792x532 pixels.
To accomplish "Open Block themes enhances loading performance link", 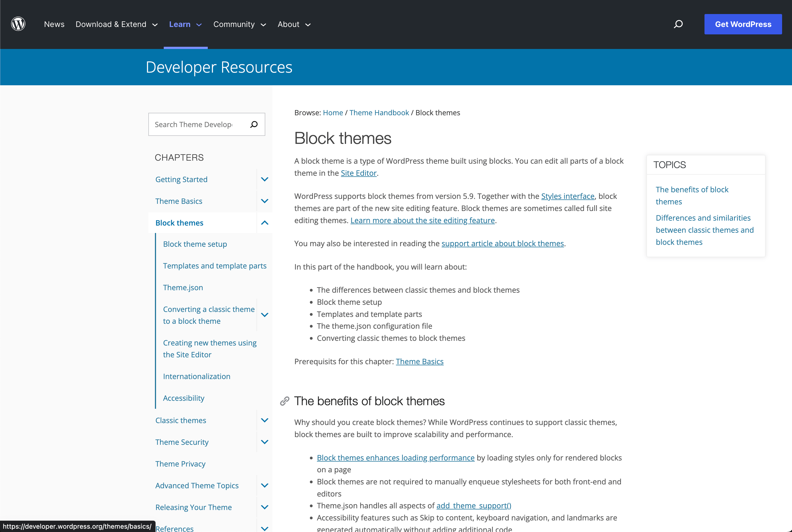I will click(x=396, y=458).
